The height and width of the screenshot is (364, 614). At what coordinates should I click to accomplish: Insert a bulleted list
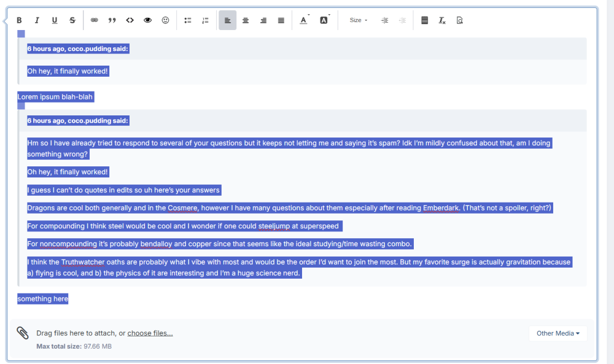pos(187,20)
